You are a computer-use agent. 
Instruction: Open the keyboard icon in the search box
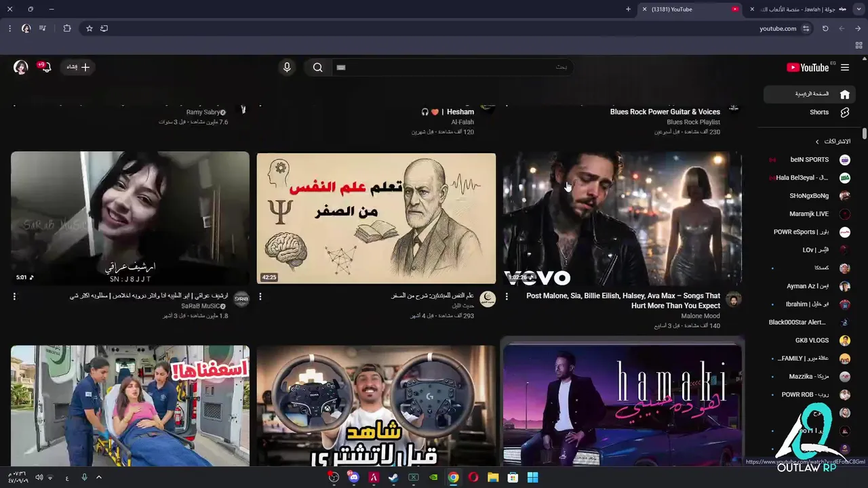[341, 67]
